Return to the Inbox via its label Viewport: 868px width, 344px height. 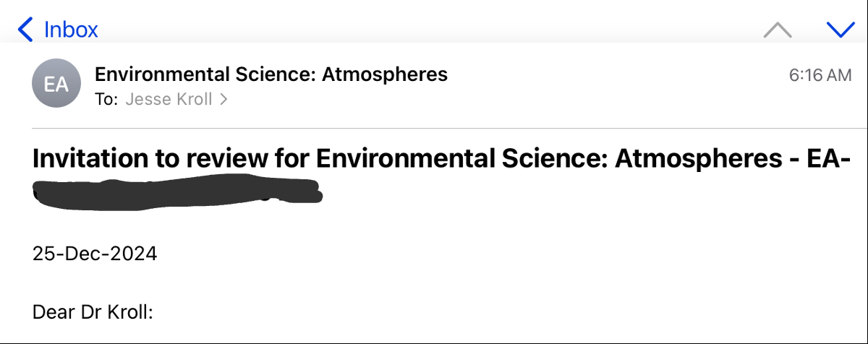(x=71, y=30)
